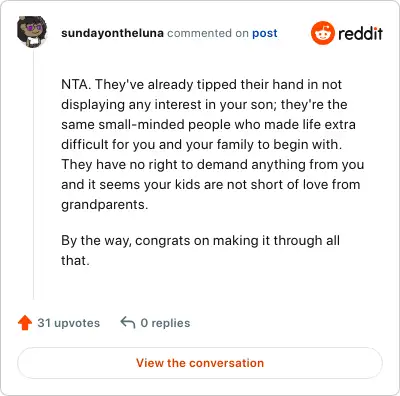Click the "commented on" text
Screen dimensions: 400x396
pyautogui.click(x=208, y=33)
